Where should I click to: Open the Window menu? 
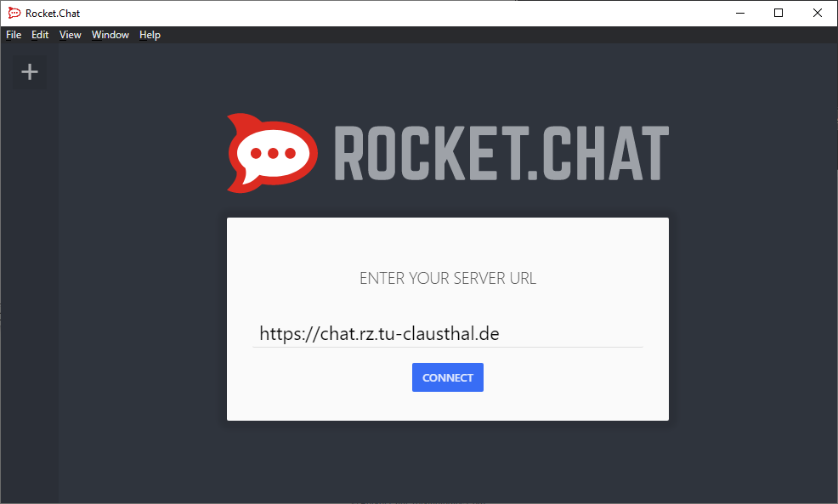110,35
